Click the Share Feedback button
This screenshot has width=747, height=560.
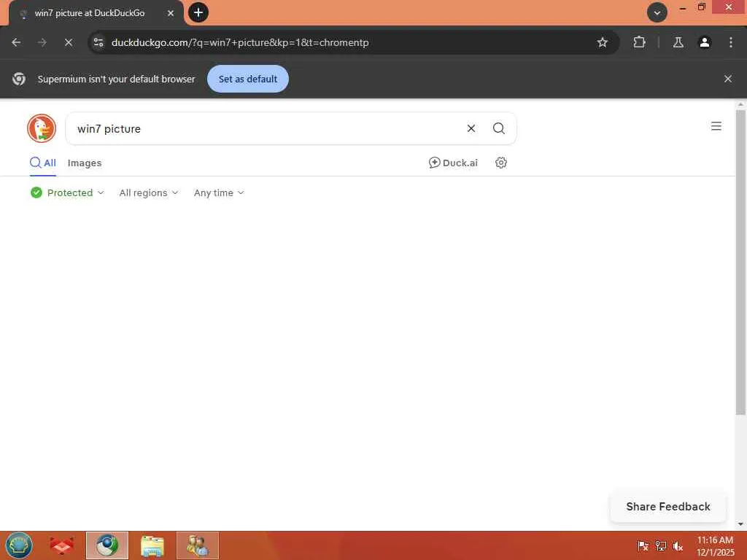[668, 507]
